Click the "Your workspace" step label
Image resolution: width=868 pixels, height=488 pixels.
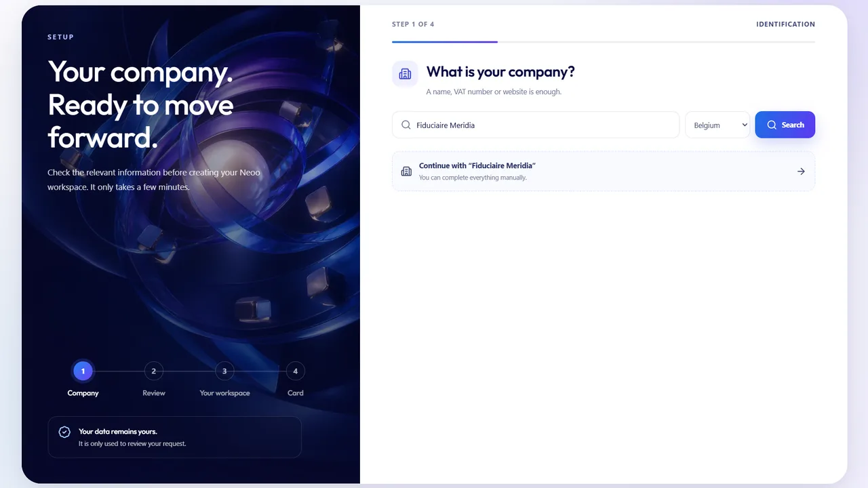[x=224, y=393]
